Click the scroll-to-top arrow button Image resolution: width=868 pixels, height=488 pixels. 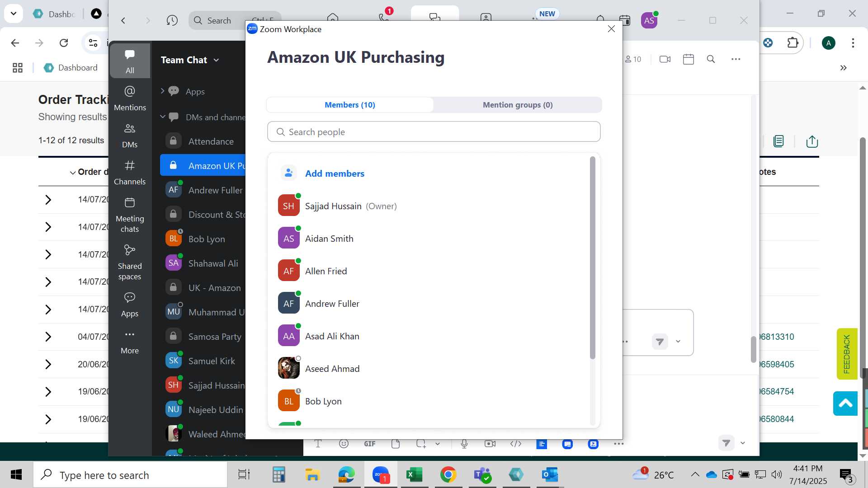pyautogui.click(x=845, y=404)
